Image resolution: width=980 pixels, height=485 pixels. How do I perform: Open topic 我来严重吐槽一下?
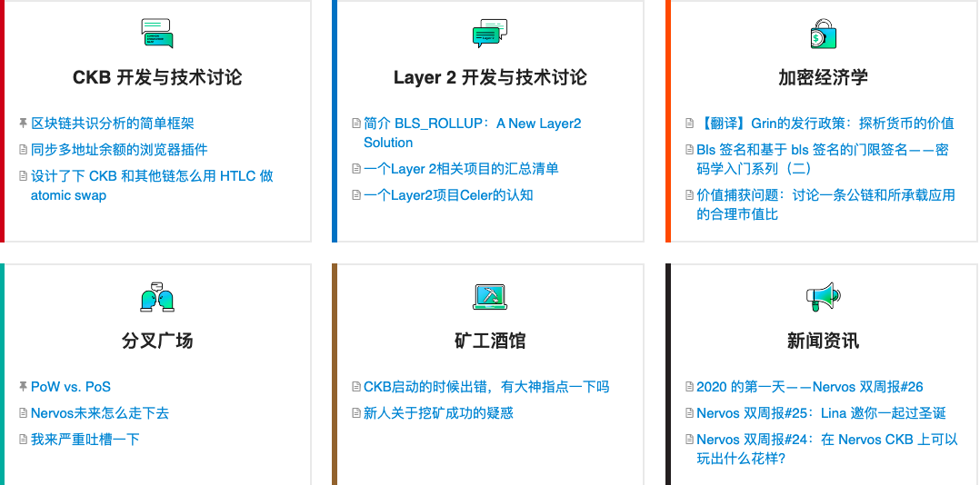[x=85, y=440]
